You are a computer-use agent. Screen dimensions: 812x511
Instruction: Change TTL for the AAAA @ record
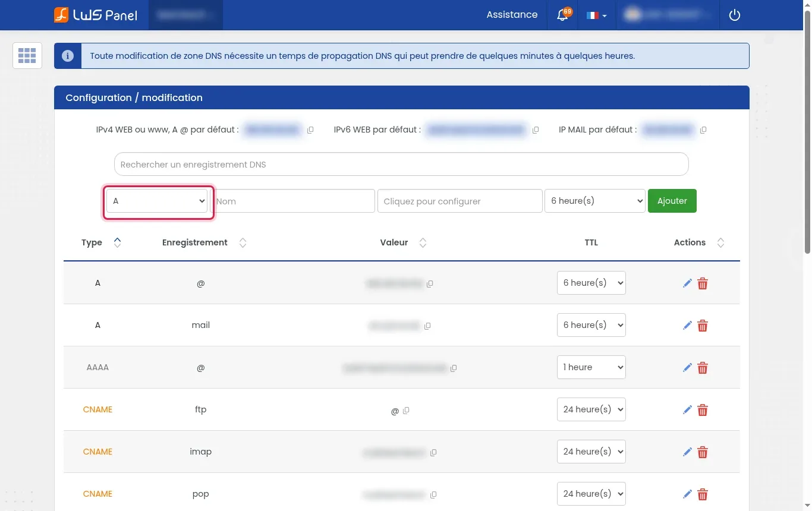[591, 367]
